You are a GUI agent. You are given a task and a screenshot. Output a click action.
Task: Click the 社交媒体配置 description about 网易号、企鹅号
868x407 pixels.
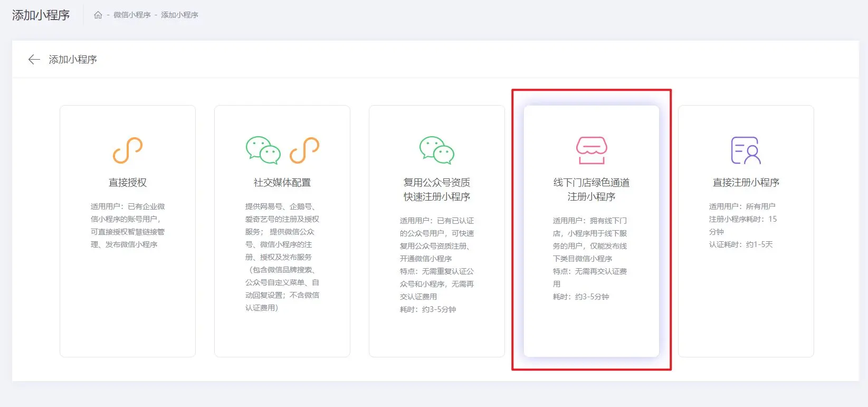pyautogui.click(x=282, y=257)
